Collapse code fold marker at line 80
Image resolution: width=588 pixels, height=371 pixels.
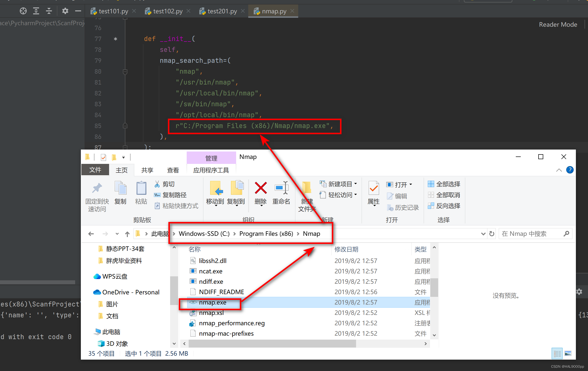(125, 72)
